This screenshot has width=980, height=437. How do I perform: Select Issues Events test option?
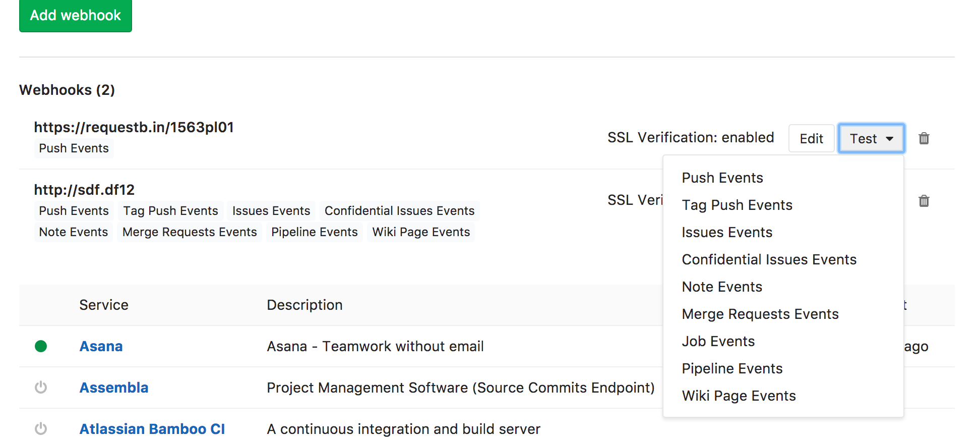(726, 232)
